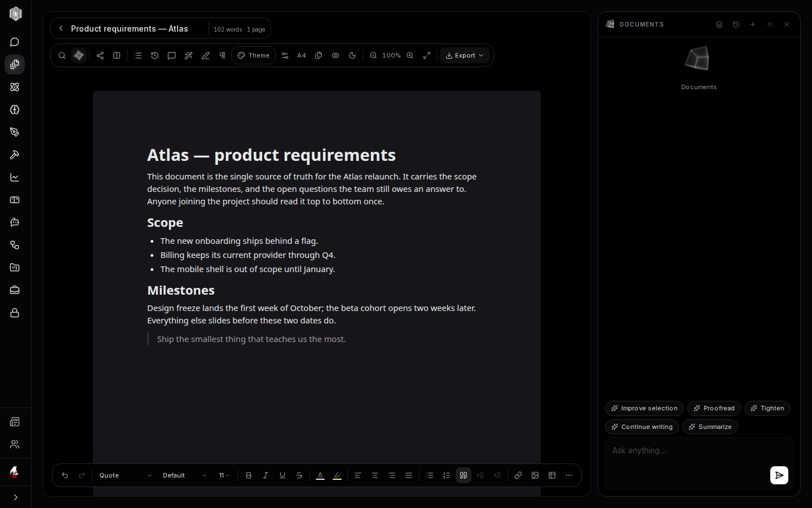Click the Tighten suggestion chip
The height and width of the screenshot is (508, 812).
pos(767,408)
